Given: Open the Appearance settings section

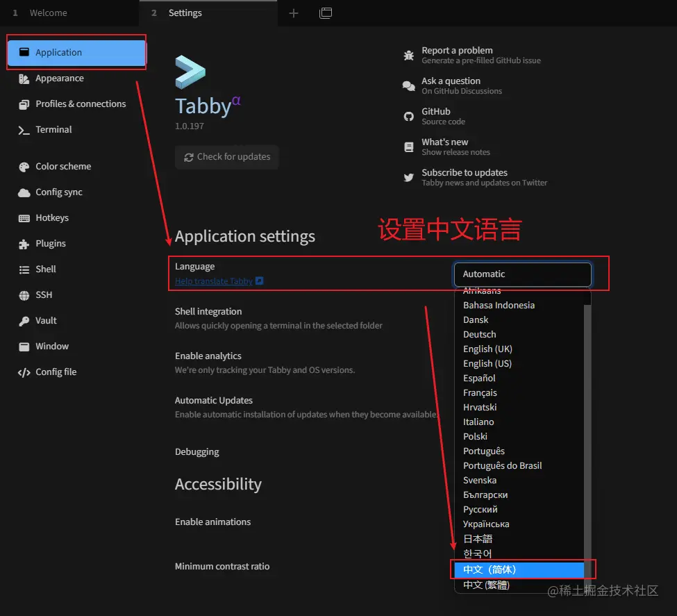Looking at the screenshot, I should 60,78.
